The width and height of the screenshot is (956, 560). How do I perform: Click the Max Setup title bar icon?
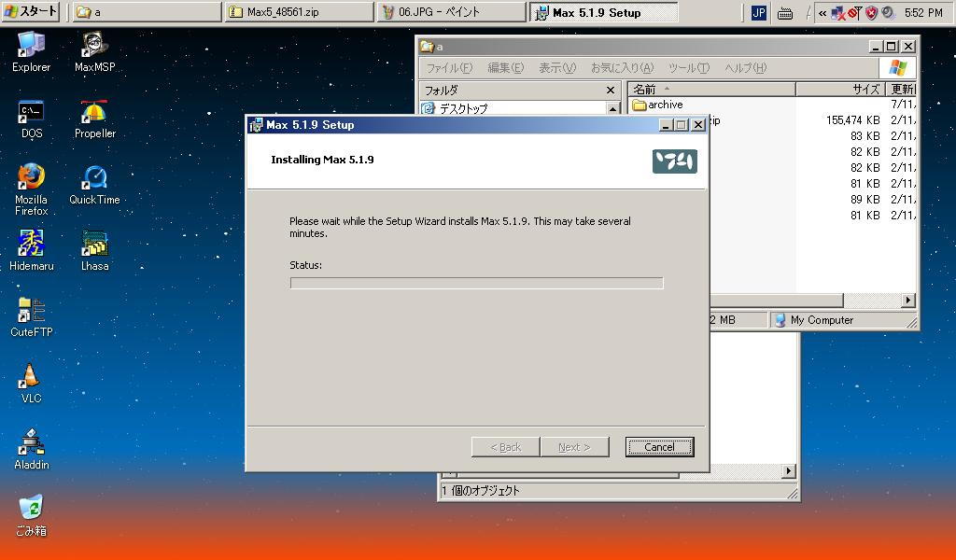click(x=256, y=125)
